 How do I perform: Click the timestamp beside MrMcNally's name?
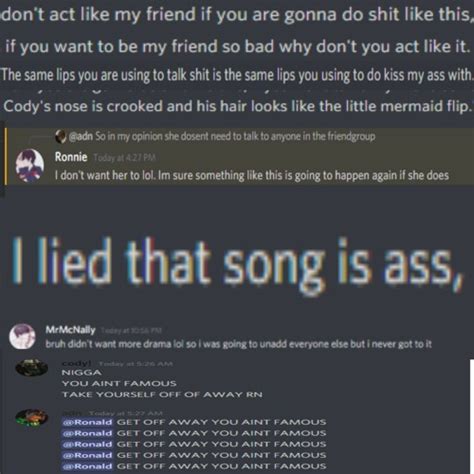[131, 330]
